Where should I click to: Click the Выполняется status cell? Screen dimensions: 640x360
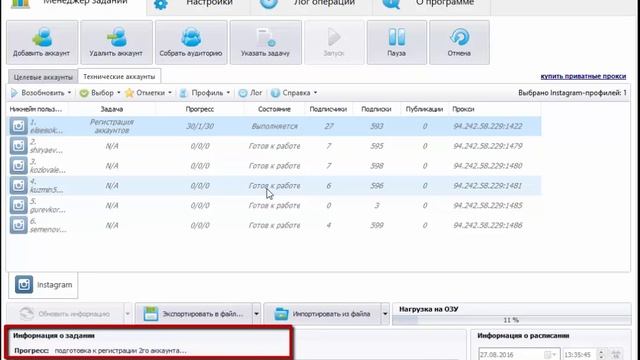coord(274,126)
